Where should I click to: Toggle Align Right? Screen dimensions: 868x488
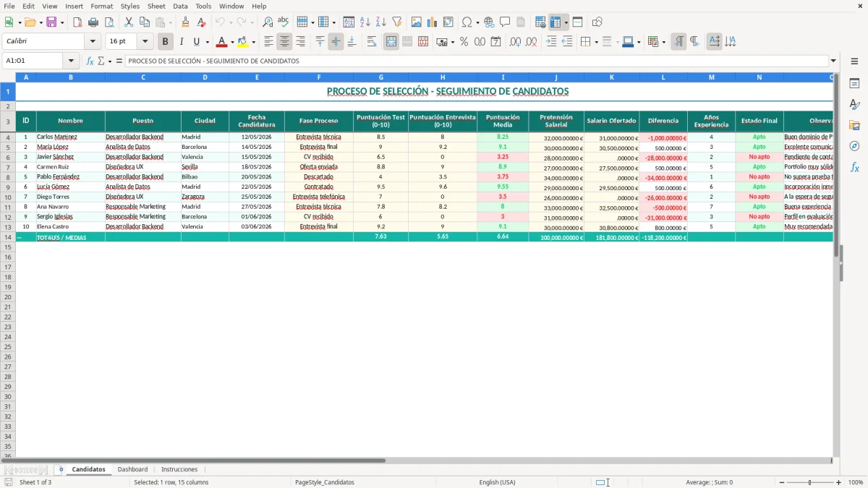(300, 42)
